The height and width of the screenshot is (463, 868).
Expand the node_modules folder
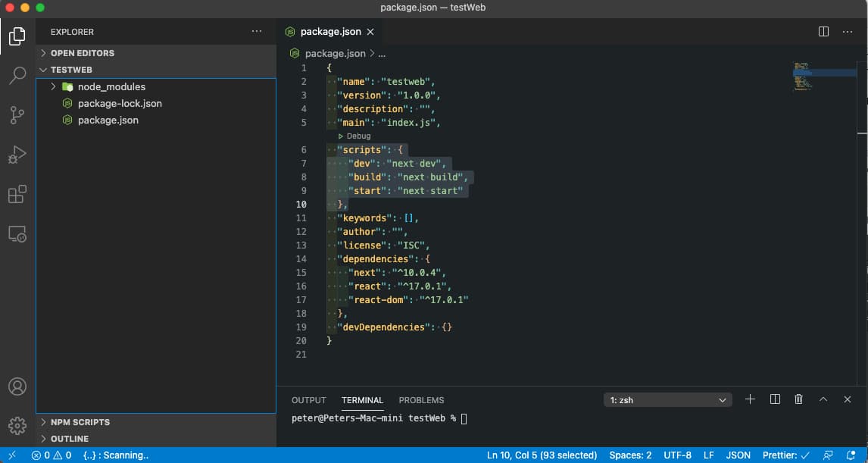point(156,87)
